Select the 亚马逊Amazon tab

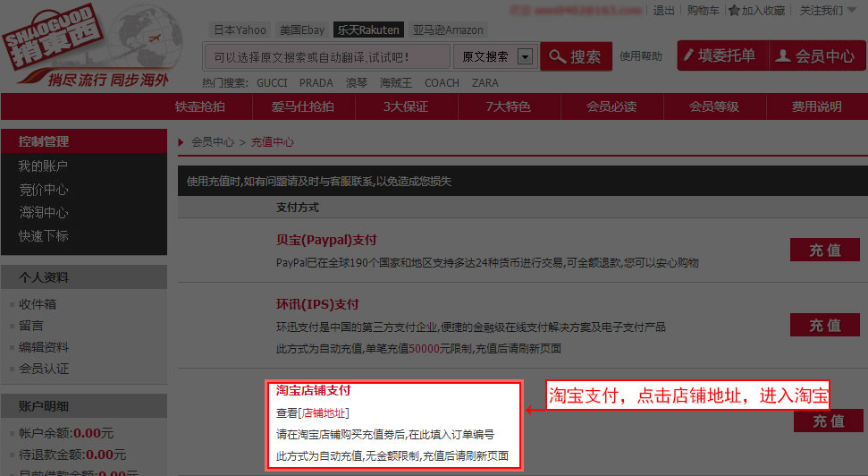coord(448,30)
